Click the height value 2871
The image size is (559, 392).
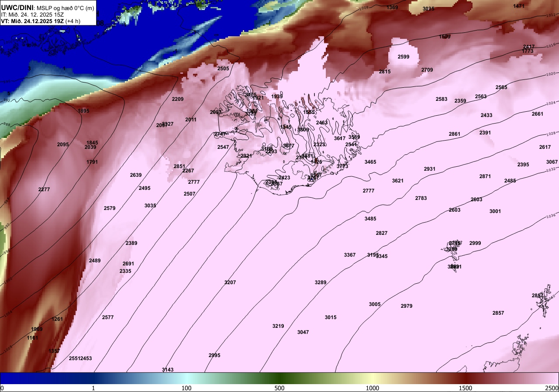coord(485,176)
